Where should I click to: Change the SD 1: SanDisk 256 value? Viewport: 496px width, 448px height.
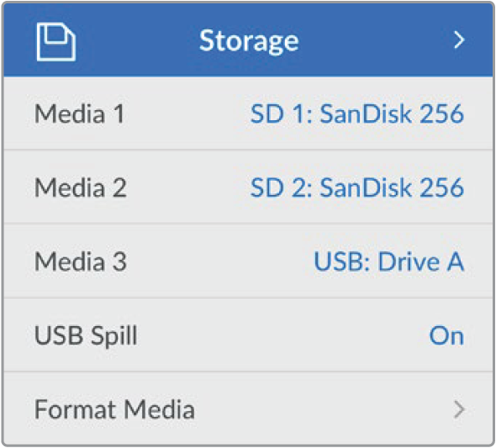coord(356,113)
